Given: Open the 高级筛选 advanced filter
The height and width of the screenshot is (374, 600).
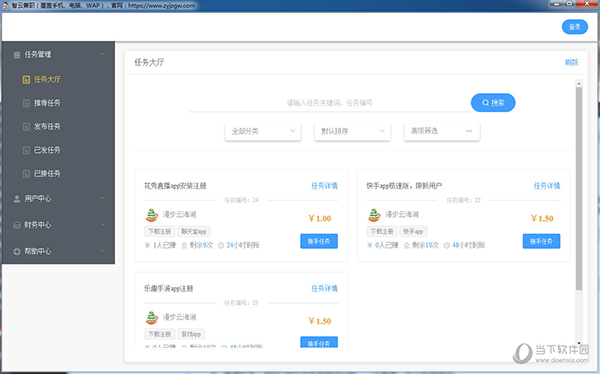Looking at the screenshot, I should [x=442, y=131].
